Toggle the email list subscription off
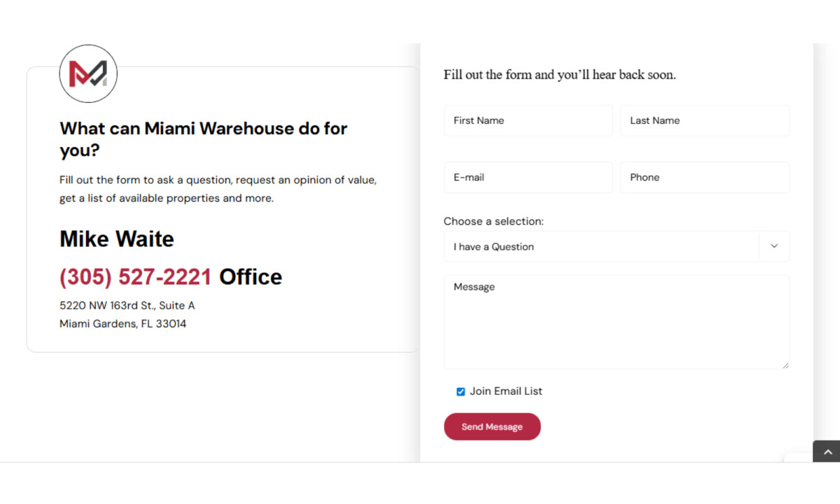 pos(461,391)
